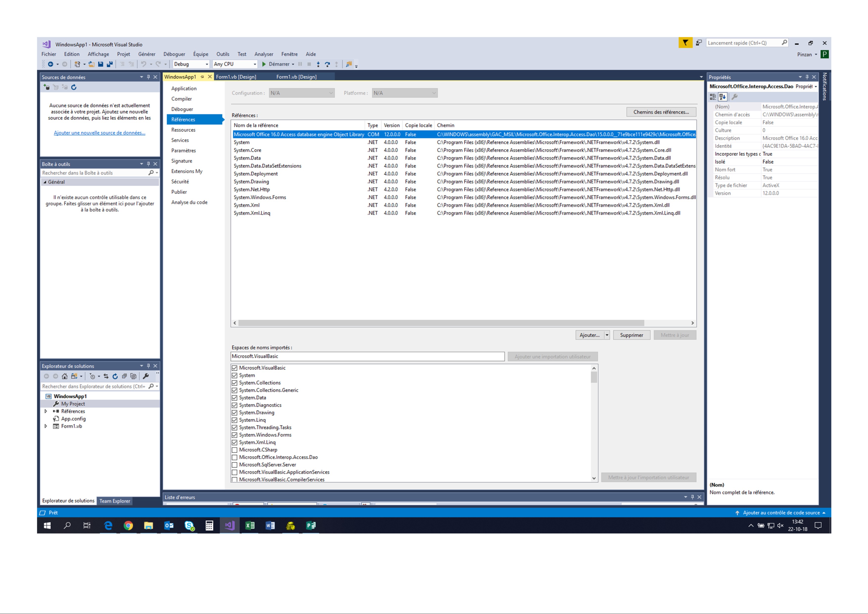Screen dimensions: 868x614
Task: Click Ajouter au contrôle de code source
Action: pos(781,512)
